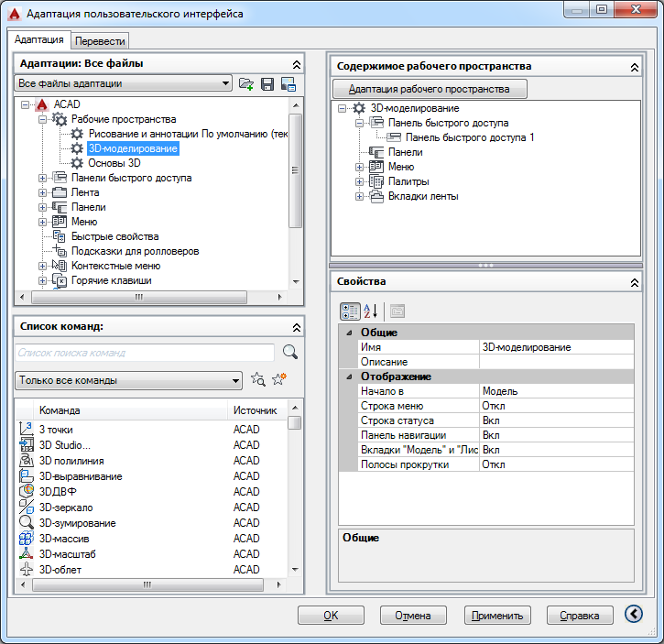
Task: Click the gear icon of Основы 3D workspace
Action: (x=77, y=163)
